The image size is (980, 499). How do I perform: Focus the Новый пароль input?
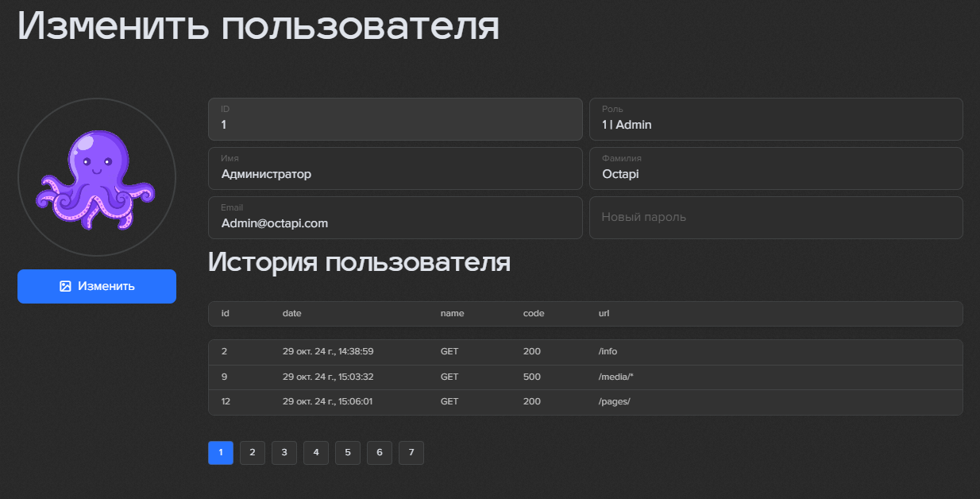point(775,218)
